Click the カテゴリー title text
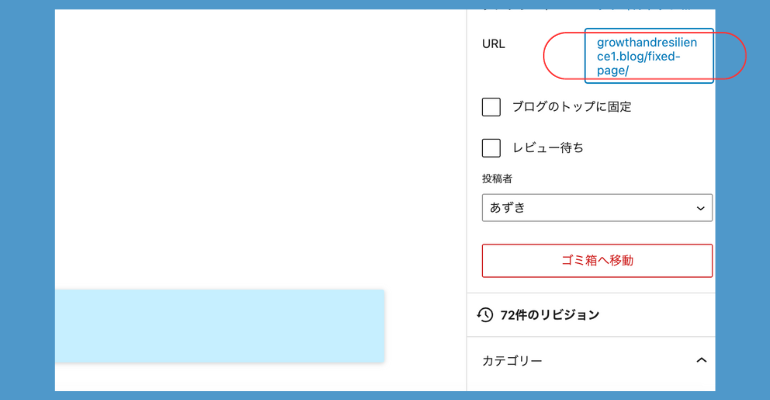 tap(512, 361)
